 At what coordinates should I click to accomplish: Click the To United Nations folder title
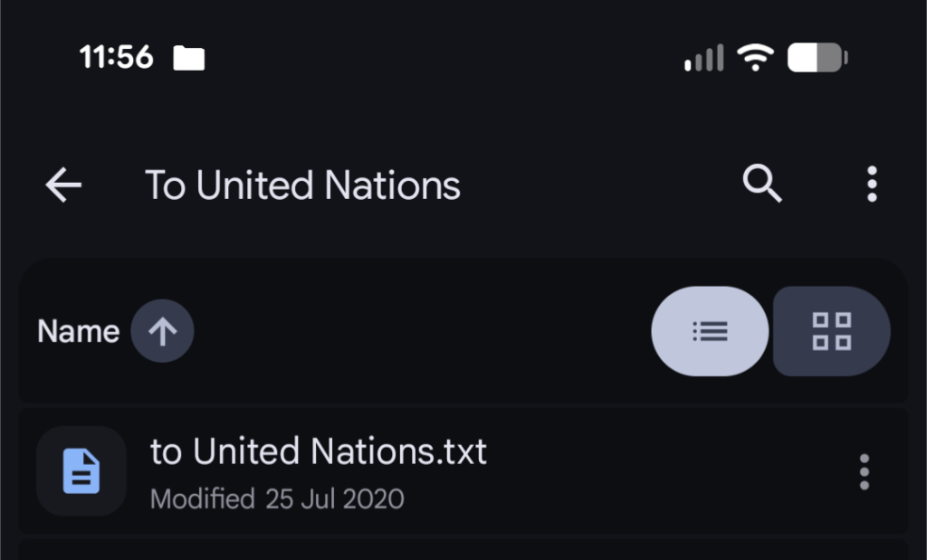(303, 185)
